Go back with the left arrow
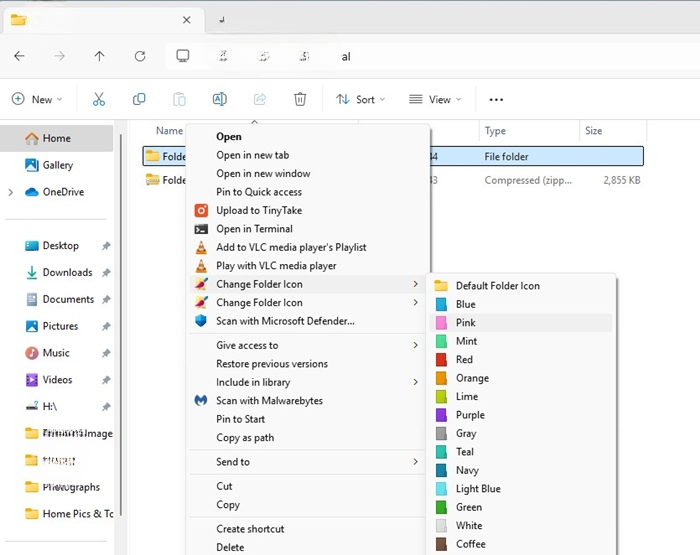 (19, 56)
